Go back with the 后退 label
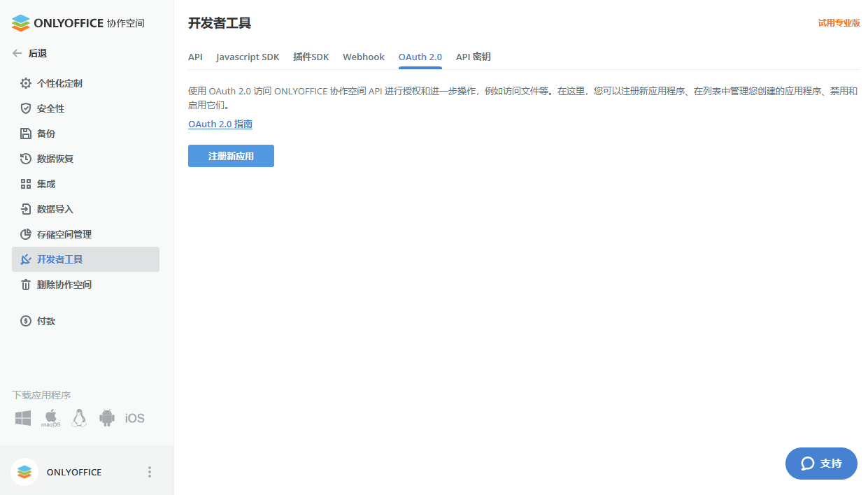The image size is (868, 495). [x=38, y=53]
